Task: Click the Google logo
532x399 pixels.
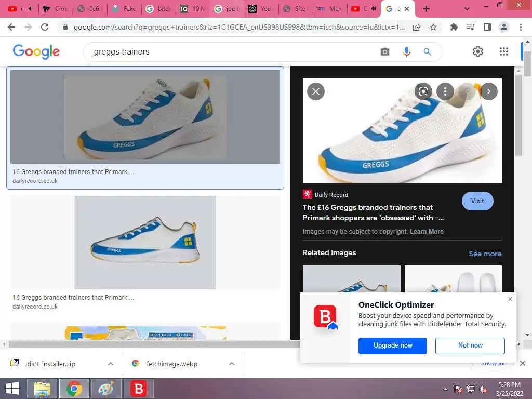Action: [36, 51]
